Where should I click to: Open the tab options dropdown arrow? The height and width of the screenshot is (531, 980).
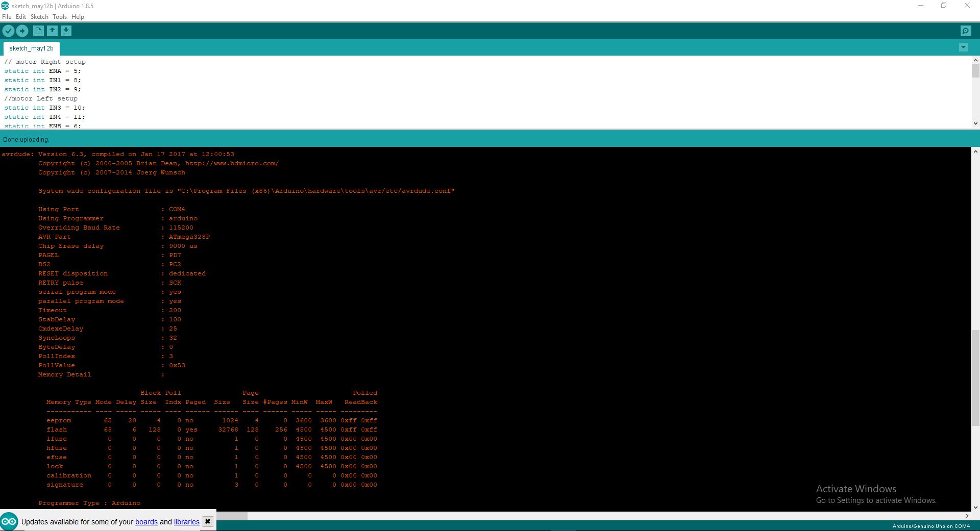pyautogui.click(x=963, y=47)
